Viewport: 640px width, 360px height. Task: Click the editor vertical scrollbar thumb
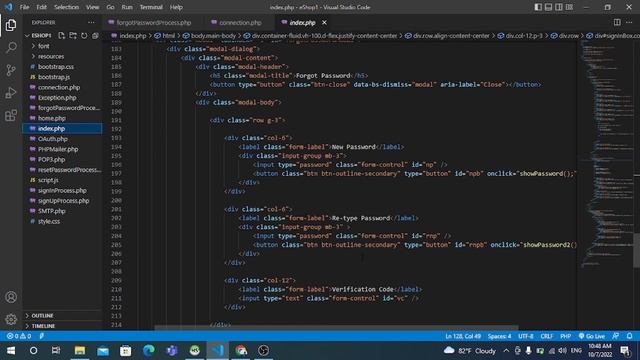pos(636,250)
